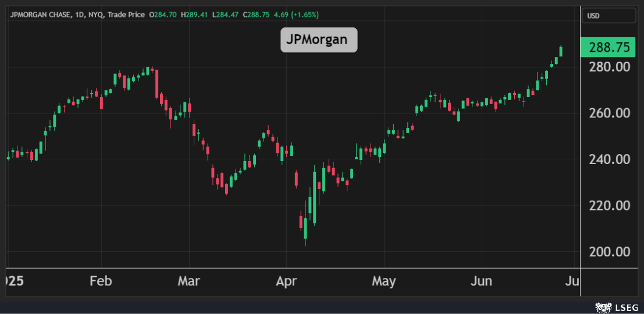This screenshot has height=314, width=644.
Task: Click the high price value H289.41
Action: (195, 15)
